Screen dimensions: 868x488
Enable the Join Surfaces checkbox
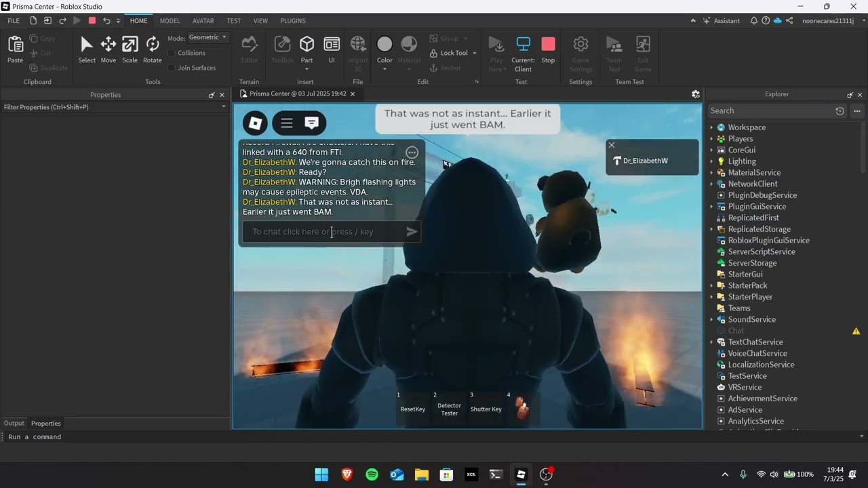coord(172,68)
